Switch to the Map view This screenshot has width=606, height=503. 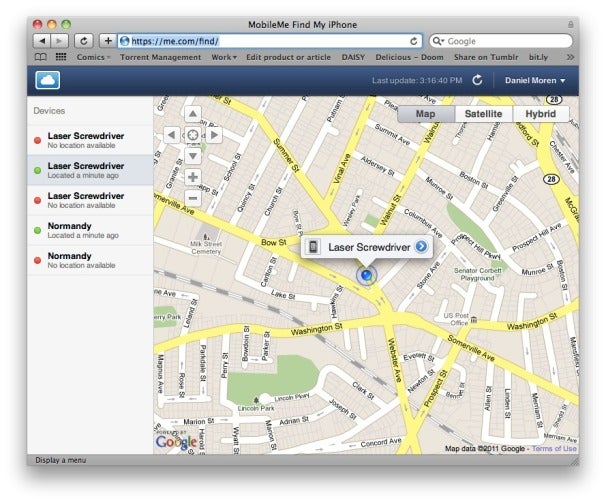point(426,114)
